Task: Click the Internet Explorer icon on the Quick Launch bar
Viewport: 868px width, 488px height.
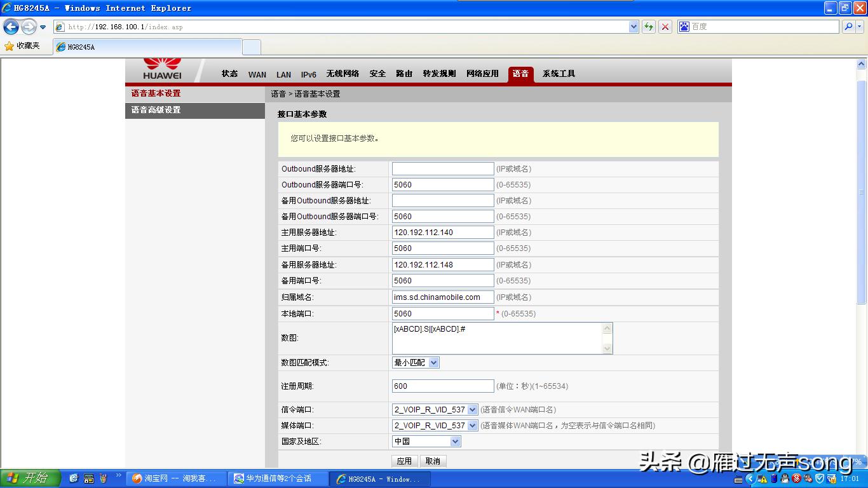Action: [73, 478]
